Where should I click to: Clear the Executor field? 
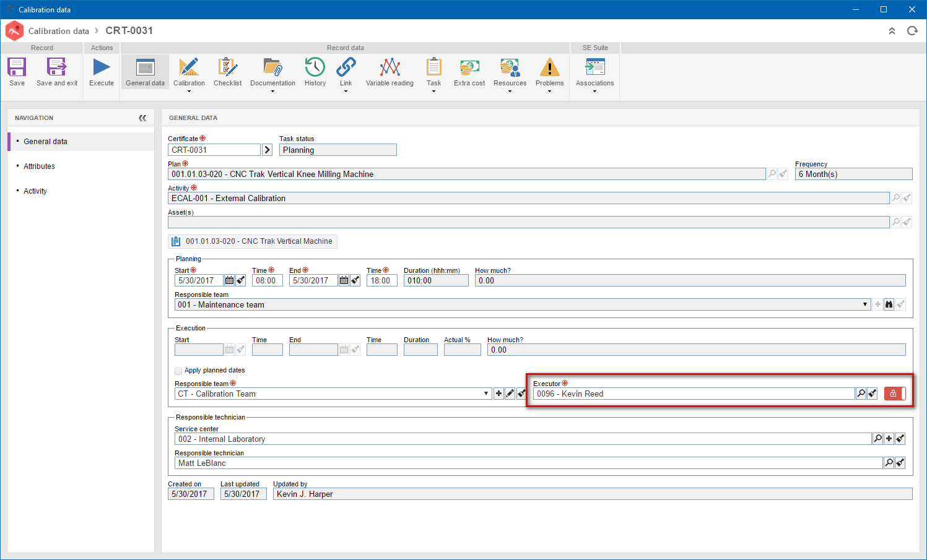click(x=873, y=394)
